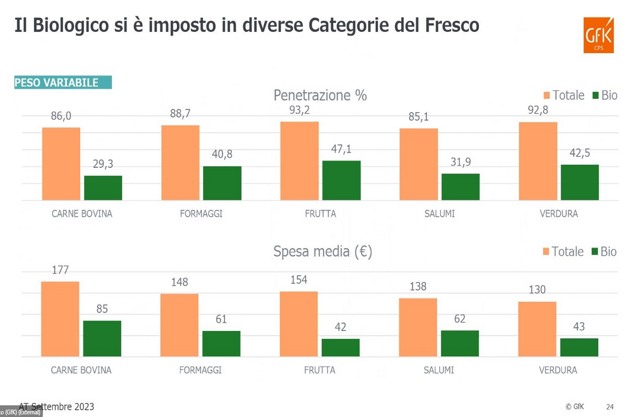Viewport: 626px width, 417px height.
Task: Click the green 40,8 Formaggi Bio bar
Action: (x=222, y=182)
